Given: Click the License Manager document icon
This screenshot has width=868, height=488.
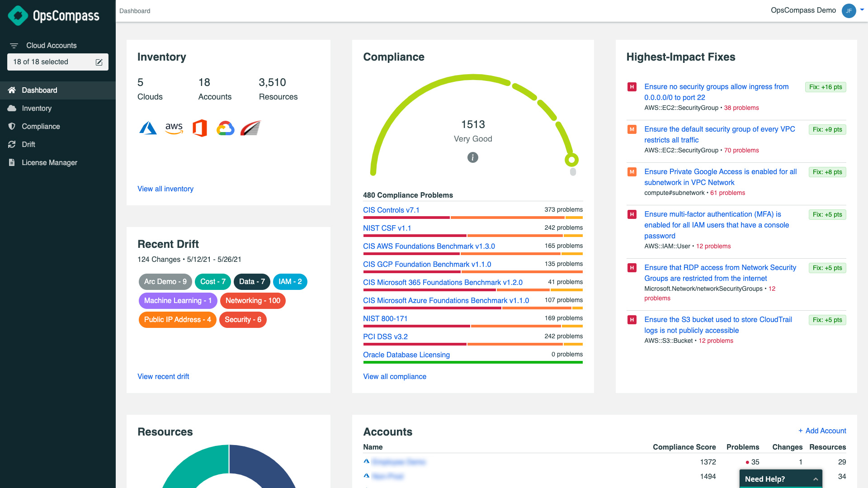Looking at the screenshot, I should click(11, 162).
